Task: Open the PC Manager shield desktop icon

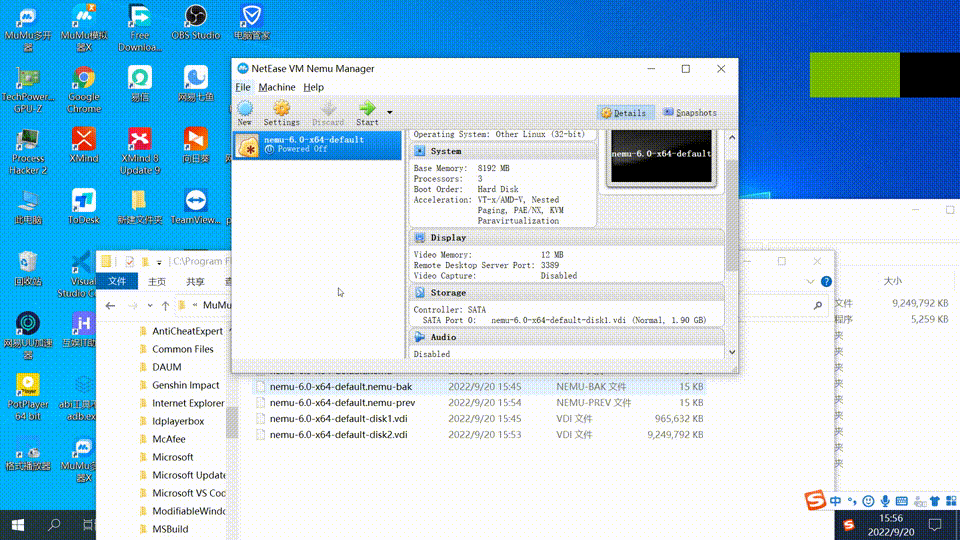Action: tap(252, 23)
